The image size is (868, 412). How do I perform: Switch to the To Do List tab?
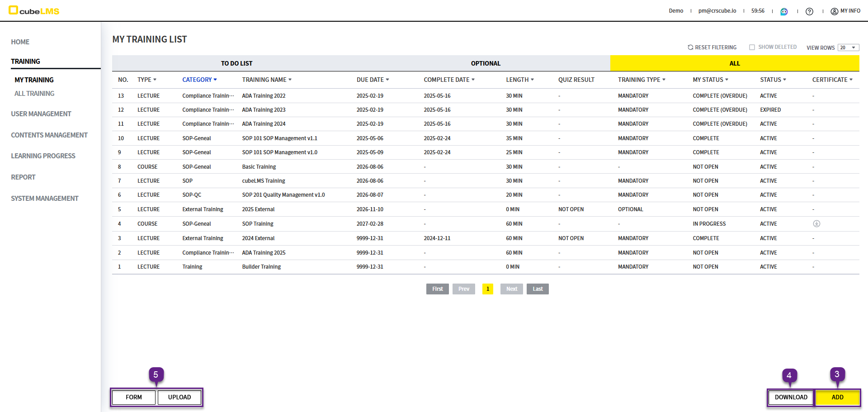click(x=236, y=63)
